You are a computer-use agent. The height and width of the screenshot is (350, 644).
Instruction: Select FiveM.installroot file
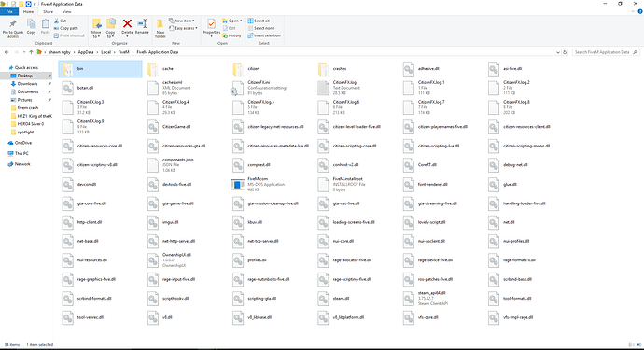coord(357,185)
